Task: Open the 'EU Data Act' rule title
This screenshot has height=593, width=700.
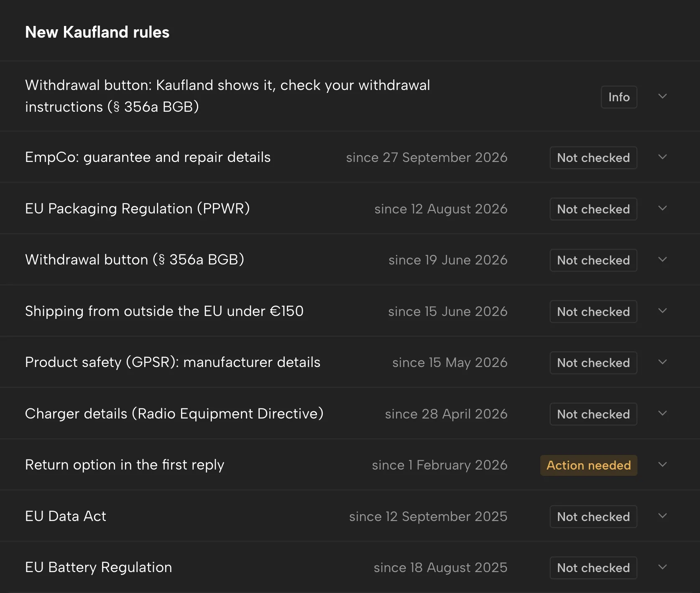Action: [x=66, y=516]
